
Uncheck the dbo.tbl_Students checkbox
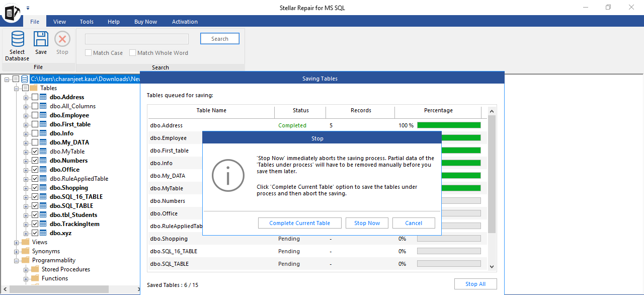click(35, 215)
